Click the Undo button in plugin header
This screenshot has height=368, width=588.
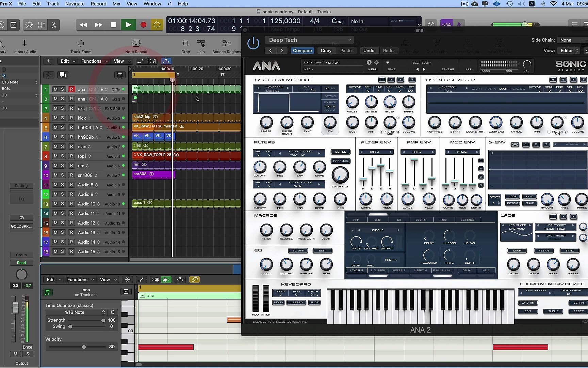tap(369, 50)
